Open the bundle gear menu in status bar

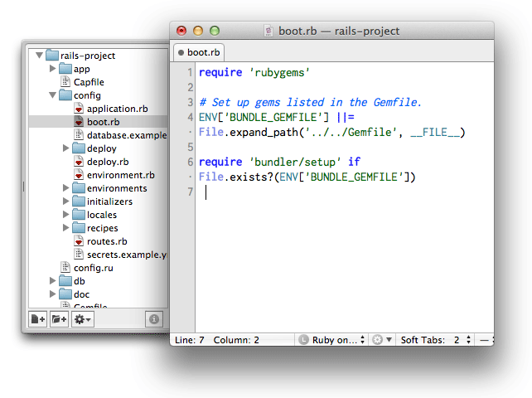(380, 340)
